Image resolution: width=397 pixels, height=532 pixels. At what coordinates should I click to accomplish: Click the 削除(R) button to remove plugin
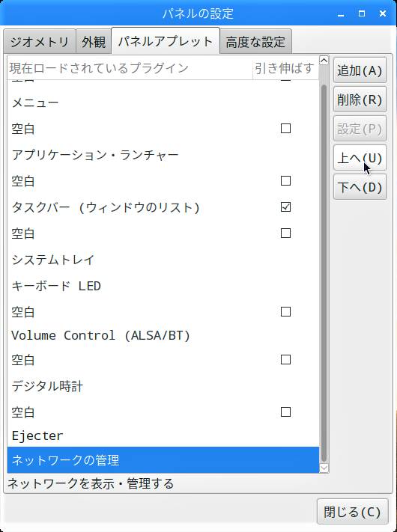pyautogui.click(x=360, y=100)
